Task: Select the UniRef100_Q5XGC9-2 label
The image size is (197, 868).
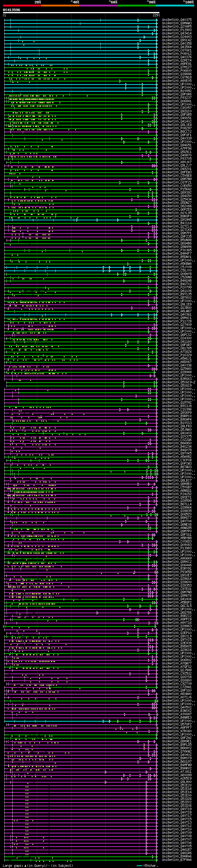Action: click(179, 382)
